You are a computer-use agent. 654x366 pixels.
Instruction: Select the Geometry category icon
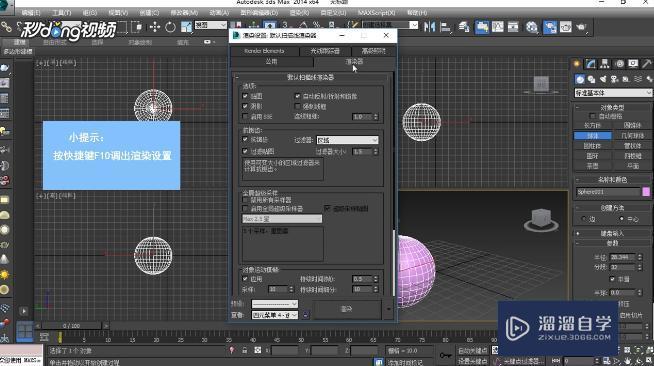pyautogui.click(x=580, y=79)
